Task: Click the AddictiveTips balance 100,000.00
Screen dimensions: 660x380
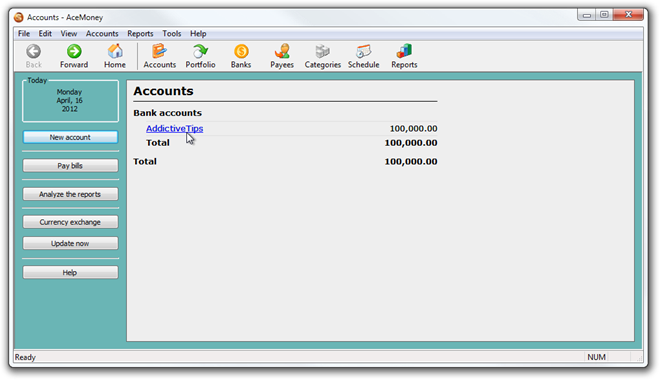Action: [x=413, y=128]
